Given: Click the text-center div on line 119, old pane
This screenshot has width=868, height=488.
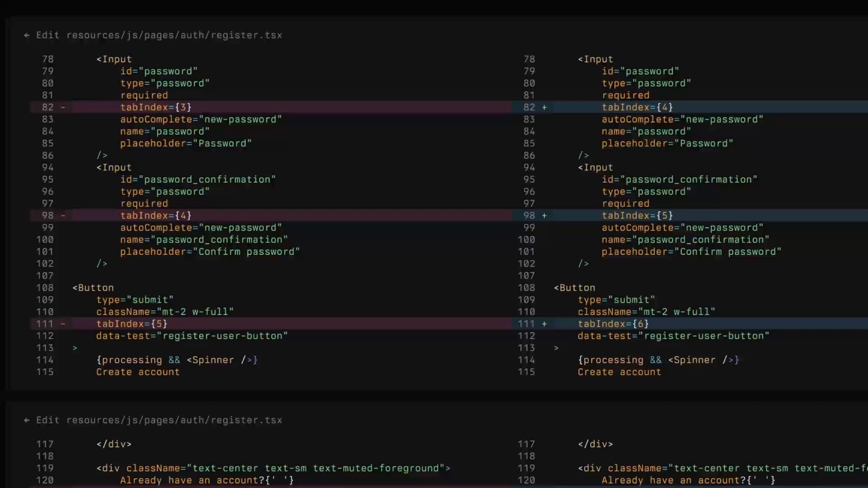Looking at the screenshot, I should pos(273,468).
